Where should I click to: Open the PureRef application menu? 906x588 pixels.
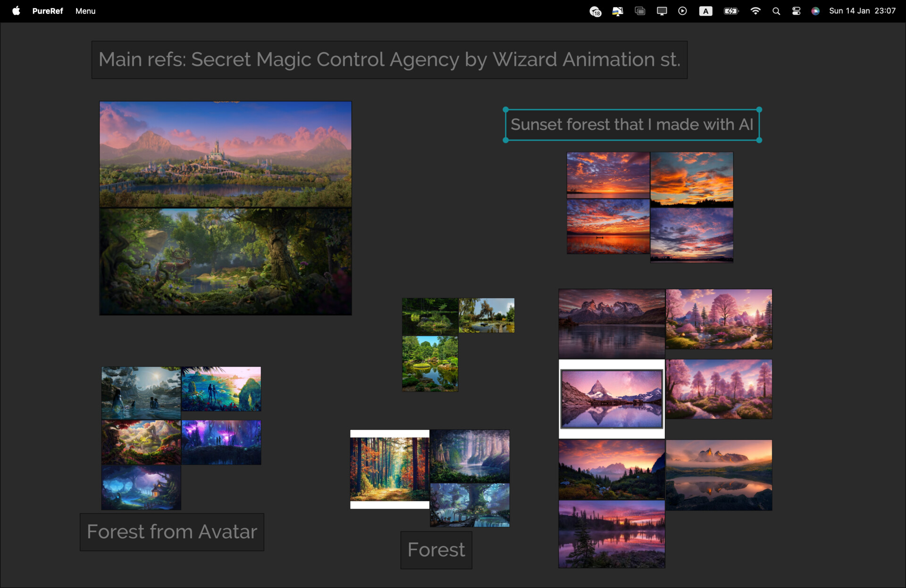[x=47, y=11]
